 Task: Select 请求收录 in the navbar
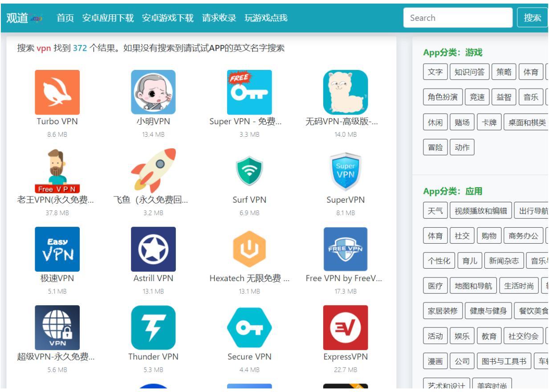219,18
